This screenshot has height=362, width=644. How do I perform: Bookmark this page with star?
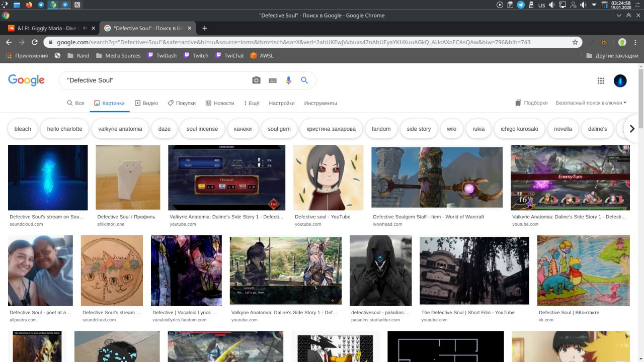575,42
